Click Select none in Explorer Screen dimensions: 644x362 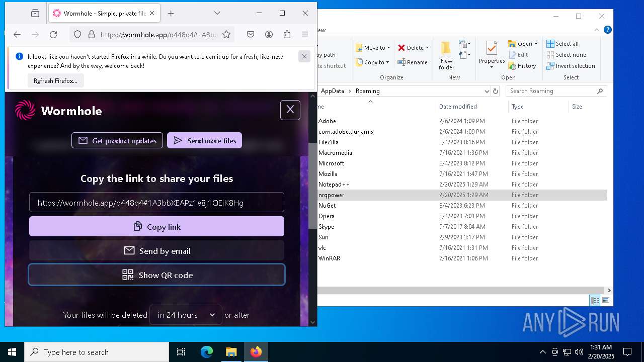point(566,55)
